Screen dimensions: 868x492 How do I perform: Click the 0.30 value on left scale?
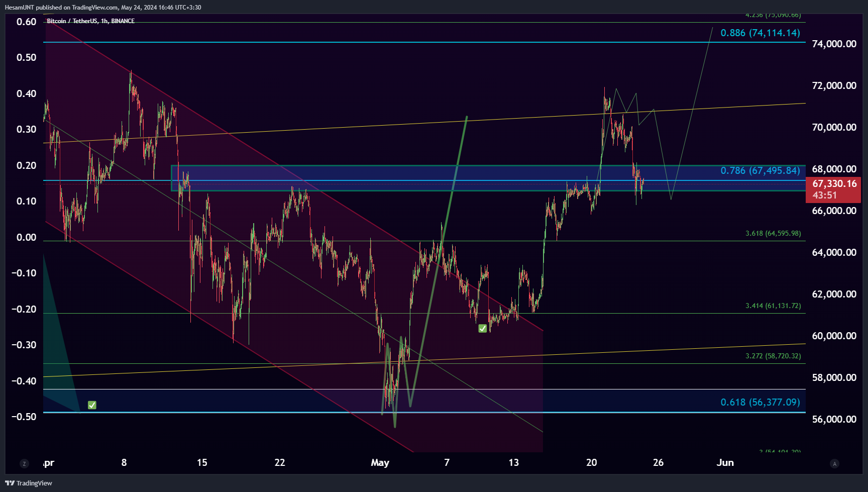pos(27,129)
